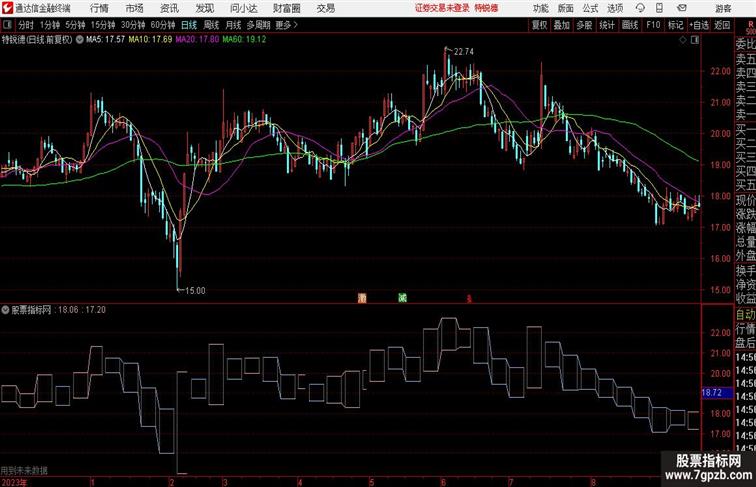Screen dimensions: 756x487
Task: Expand the 更多 periods dropdown
Action: (287, 25)
